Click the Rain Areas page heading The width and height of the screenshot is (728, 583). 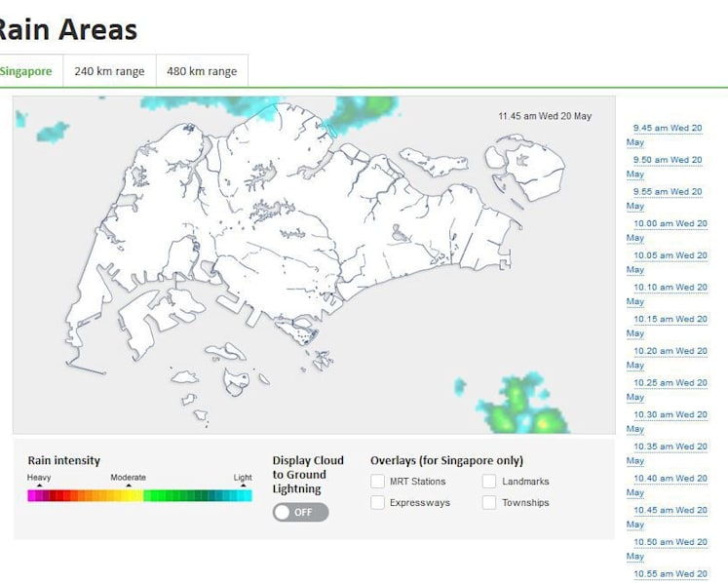pos(67,29)
